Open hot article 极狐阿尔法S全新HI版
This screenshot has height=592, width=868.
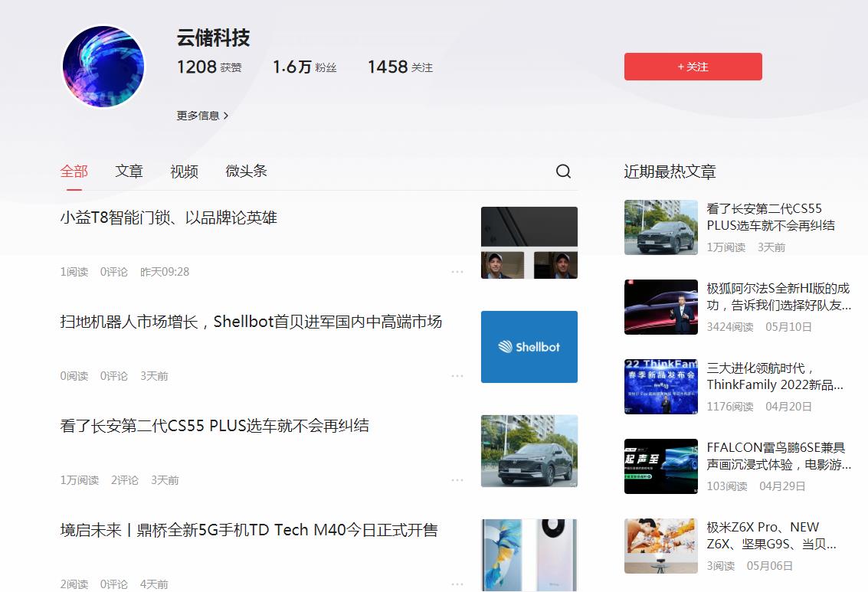click(x=778, y=296)
